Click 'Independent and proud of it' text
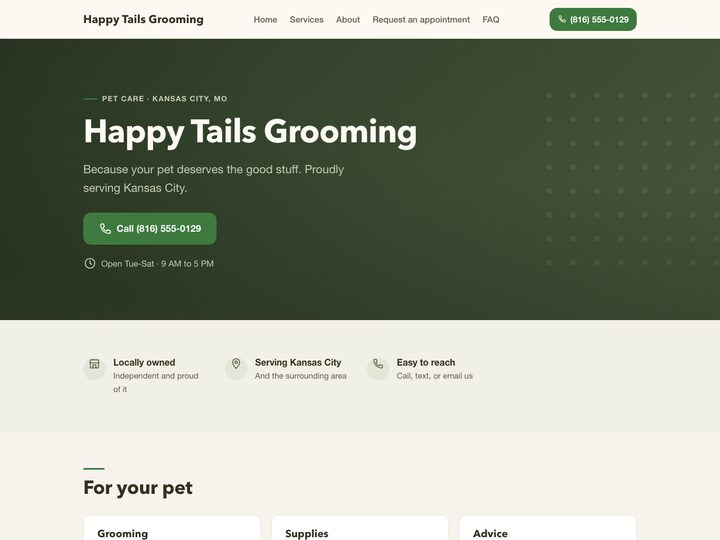This screenshot has height=540, width=720. (156, 382)
